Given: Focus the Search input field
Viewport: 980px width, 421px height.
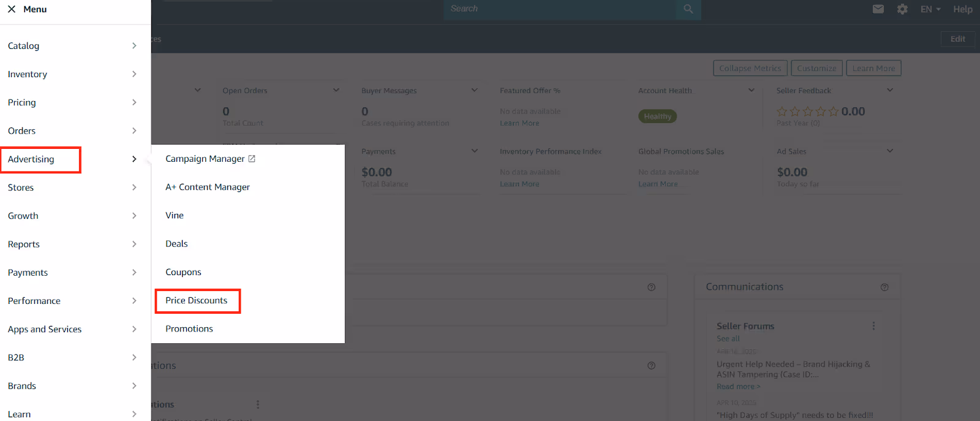Looking at the screenshot, I should coord(560,9).
